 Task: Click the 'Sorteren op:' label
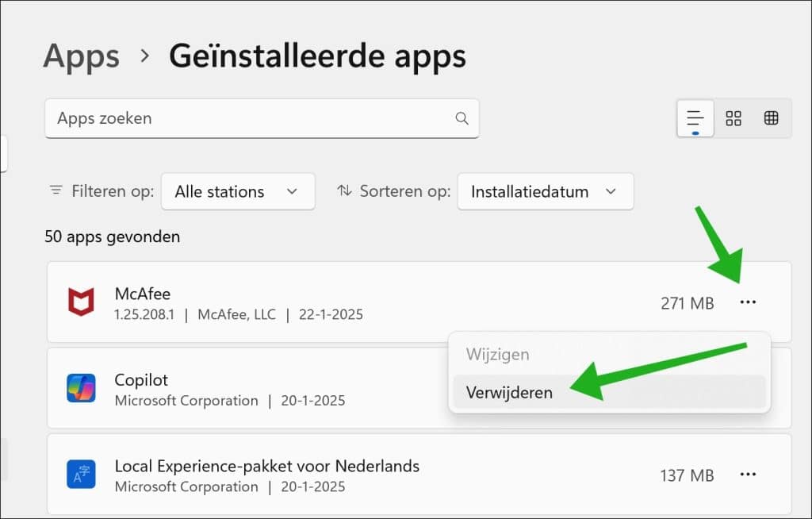point(405,191)
